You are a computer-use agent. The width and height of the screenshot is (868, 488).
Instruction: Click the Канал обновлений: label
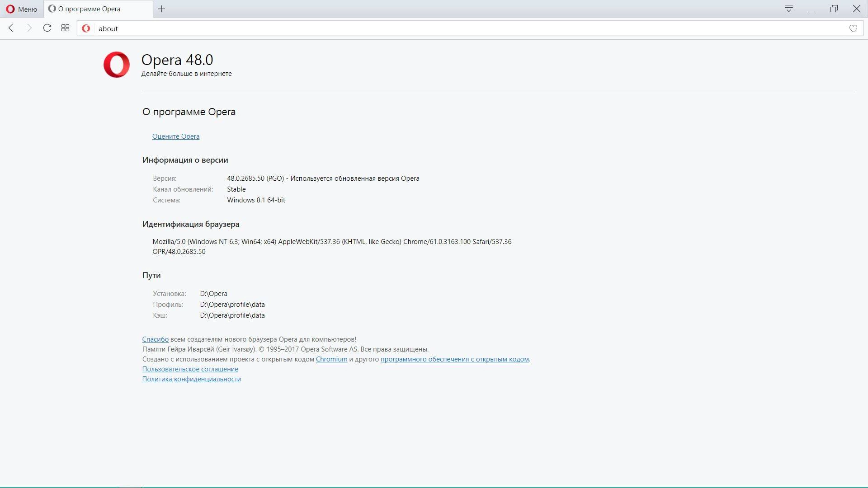[x=183, y=189]
